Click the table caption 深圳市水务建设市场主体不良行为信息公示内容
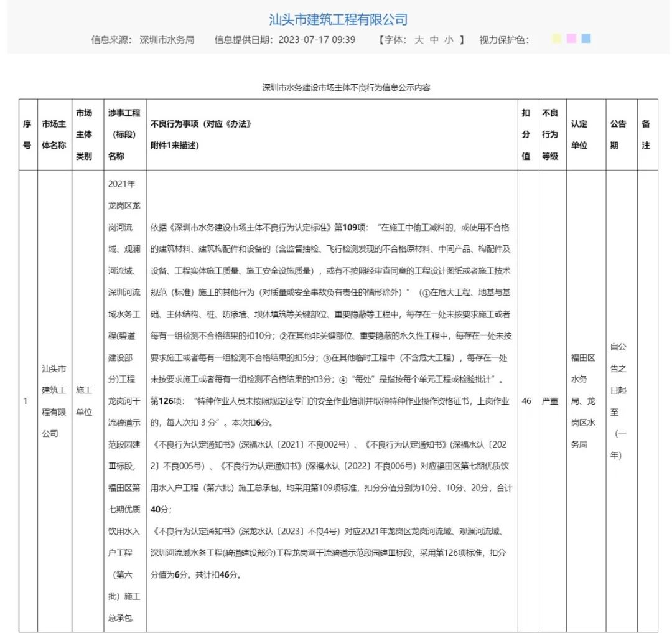The height and width of the screenshot is (633, 672). tap(347, 88)
